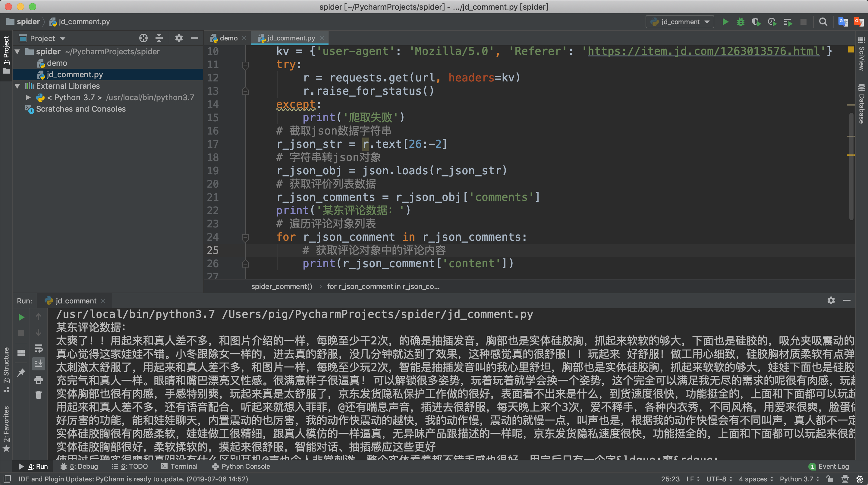Open the jd_comment run configuration dropdown
The width and height of the screenshot is (868, 485).
point(680,22)
